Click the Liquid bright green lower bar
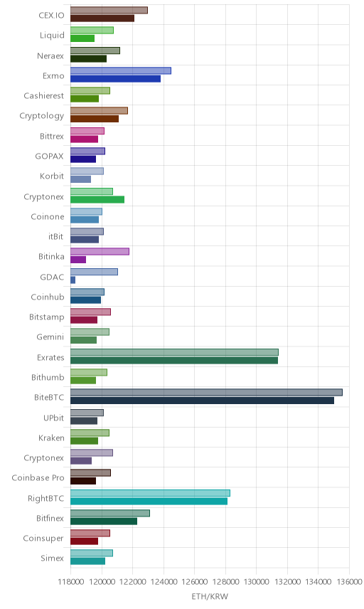 pyautogui.click(x=82, y=38)
